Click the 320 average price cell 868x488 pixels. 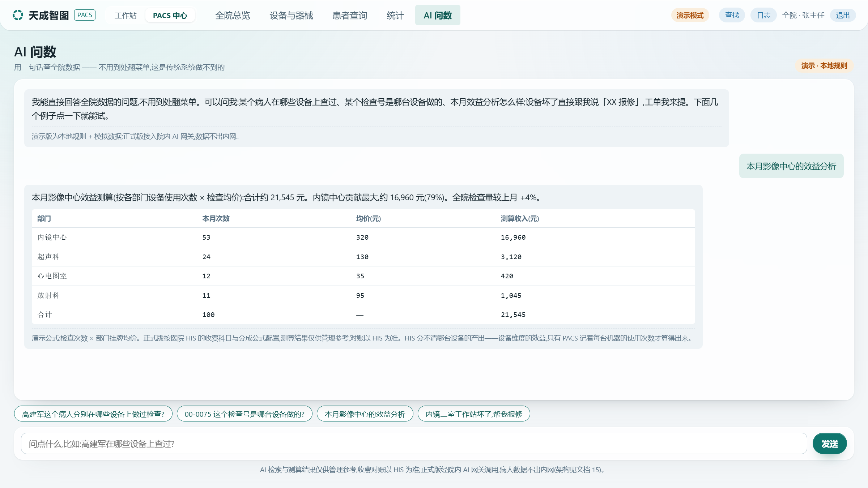pos(362,237)
